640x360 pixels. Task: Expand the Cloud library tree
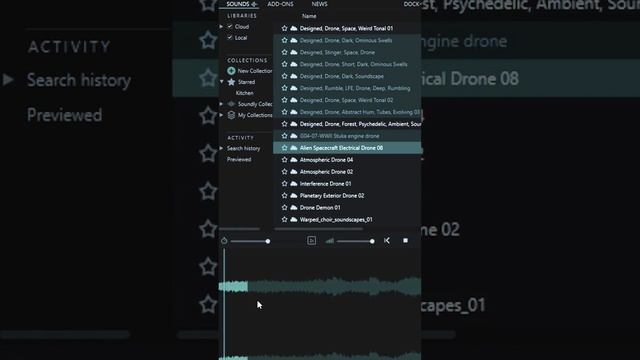(221, 27)
